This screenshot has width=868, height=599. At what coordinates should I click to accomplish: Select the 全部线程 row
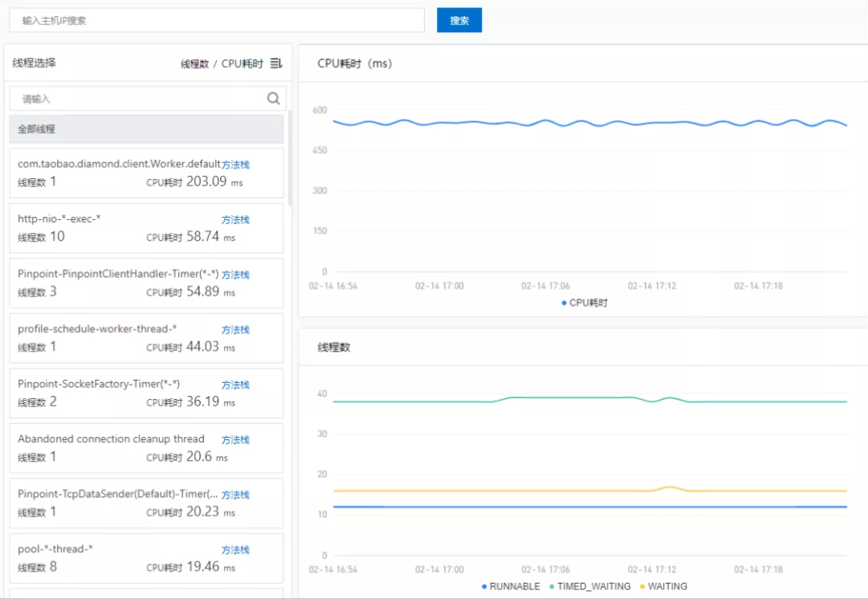(x=146, y=129)
